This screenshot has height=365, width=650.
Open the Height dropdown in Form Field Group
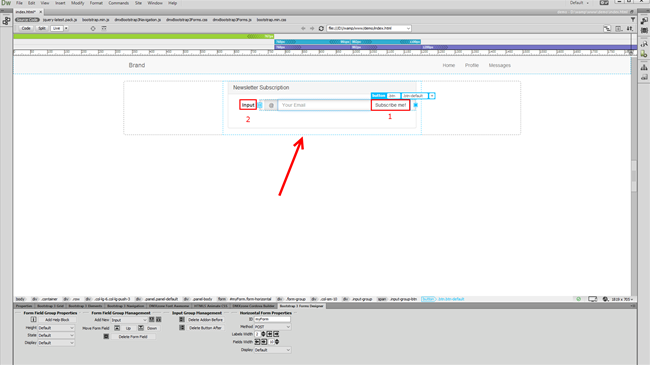click(x=56, y=328)
